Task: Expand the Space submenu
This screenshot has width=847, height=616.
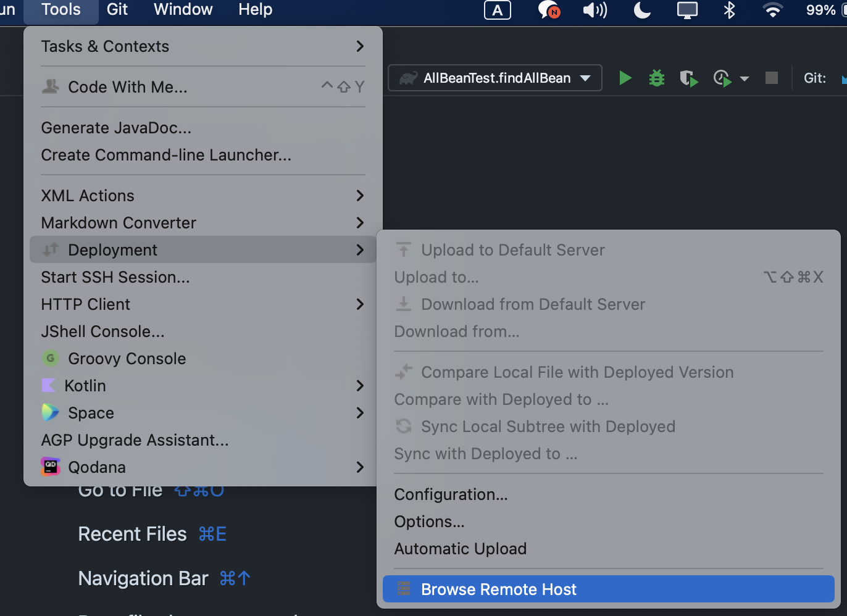Action: click(x=203, y=413)
